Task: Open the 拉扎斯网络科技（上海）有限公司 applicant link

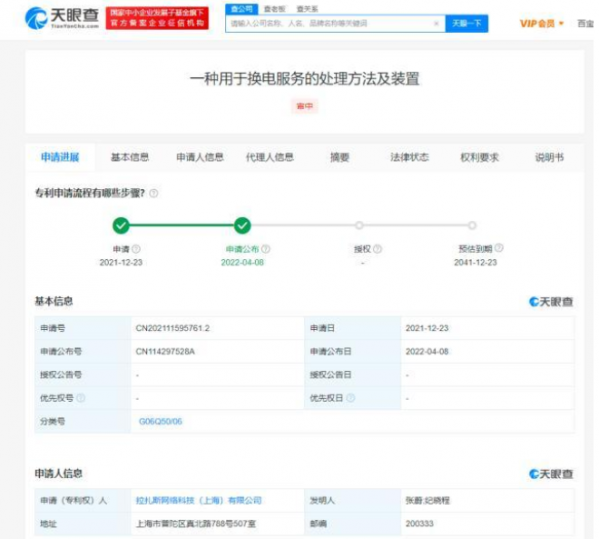Action: [x=199, y=500]
